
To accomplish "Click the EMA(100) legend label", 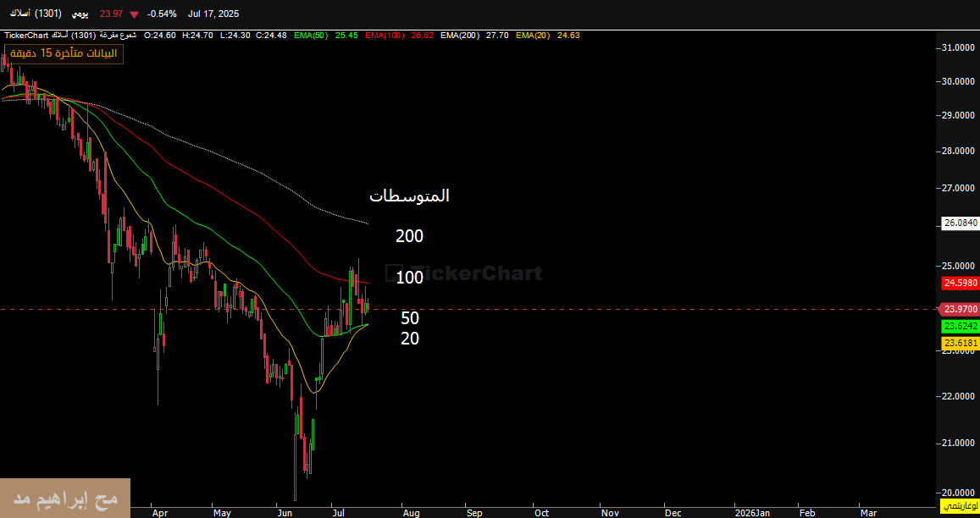I will tap(385, 36).
